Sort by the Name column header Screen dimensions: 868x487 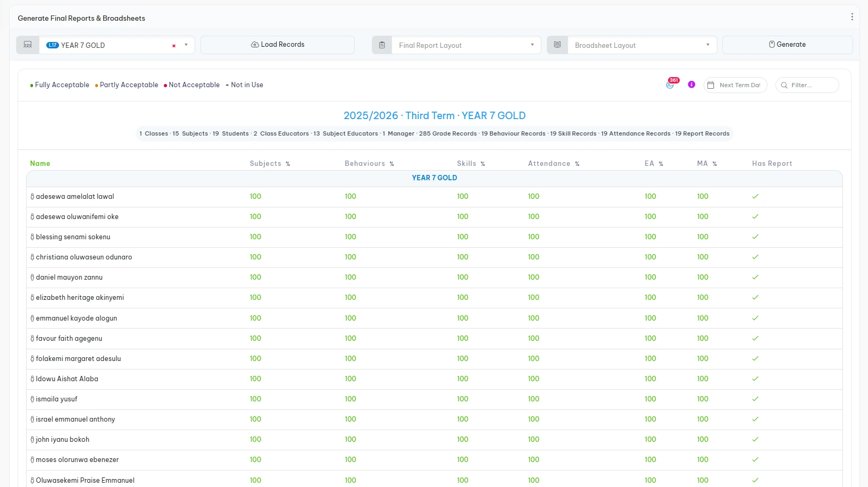click(x=40, y=164)
